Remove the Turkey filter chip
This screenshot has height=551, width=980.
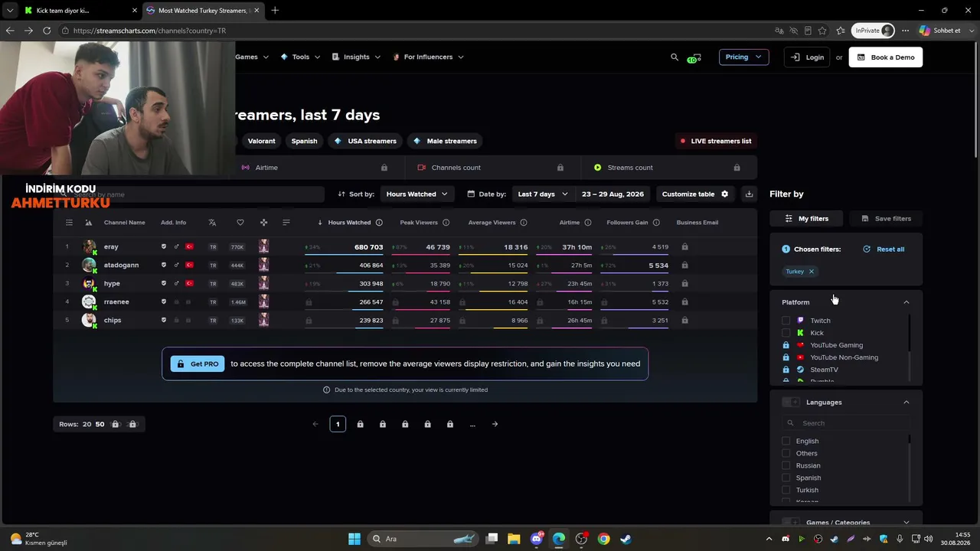pyautogui.click(x=811, y=272)
